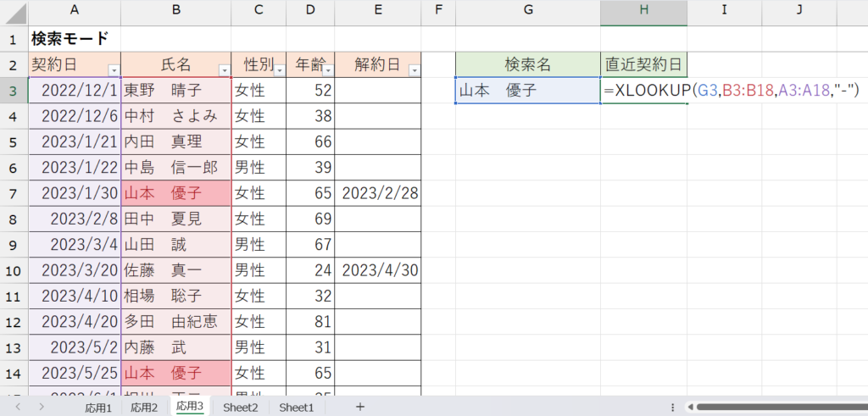868x416 pixels.
Task: Open filter dropdown on 解約日 header
Action: coord(415,70)
